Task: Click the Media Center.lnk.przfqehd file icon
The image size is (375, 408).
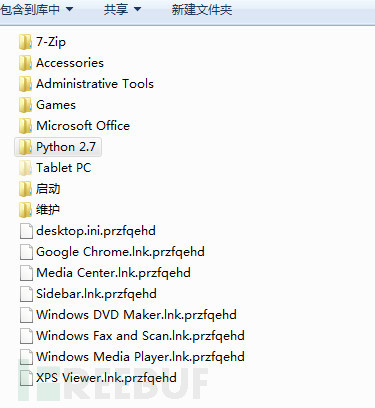Action: 26,273
